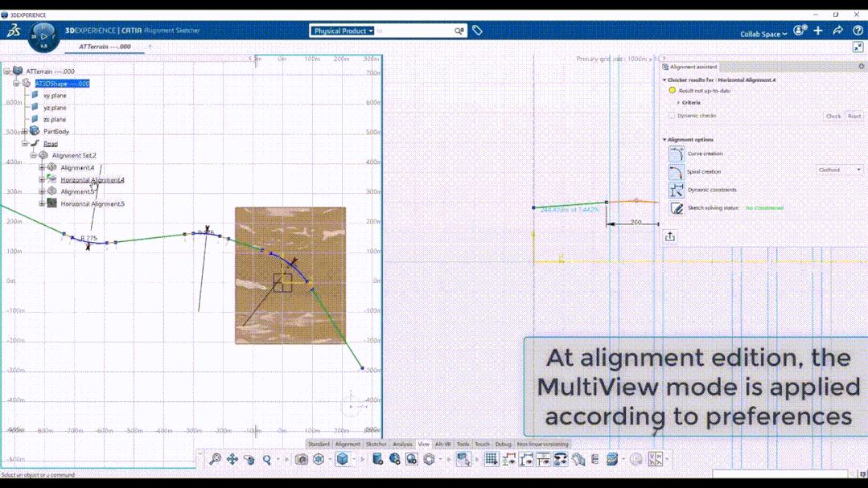
Task: Click the grid display icon in toolbar
Action: point(491,459)
